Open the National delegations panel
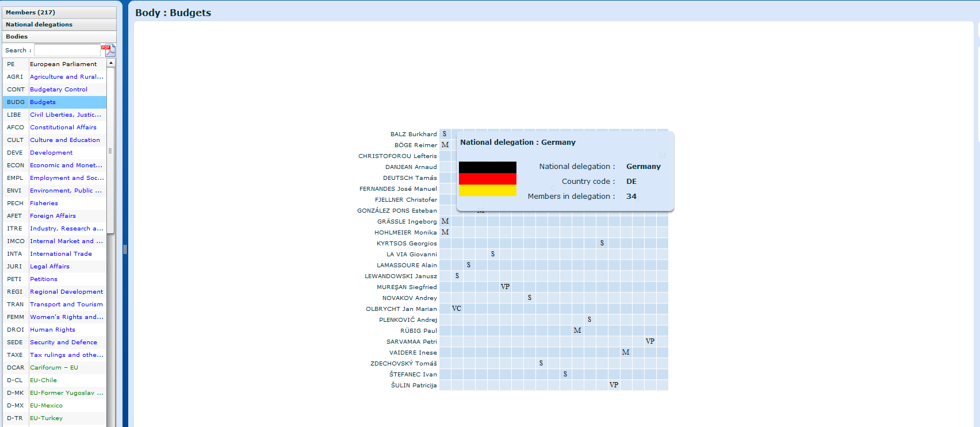The width and height of the screenshot is (980, 427). tap(59, 24)
